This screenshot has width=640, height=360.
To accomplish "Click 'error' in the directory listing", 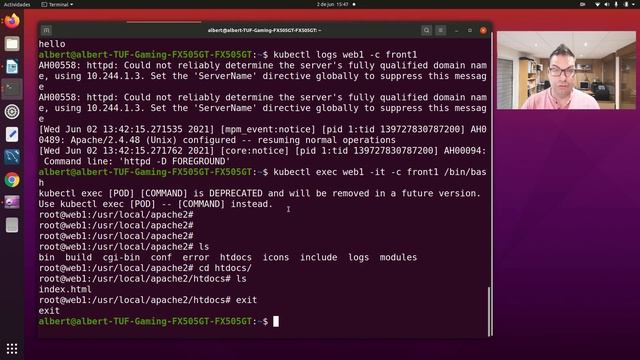I will (196, 258).
